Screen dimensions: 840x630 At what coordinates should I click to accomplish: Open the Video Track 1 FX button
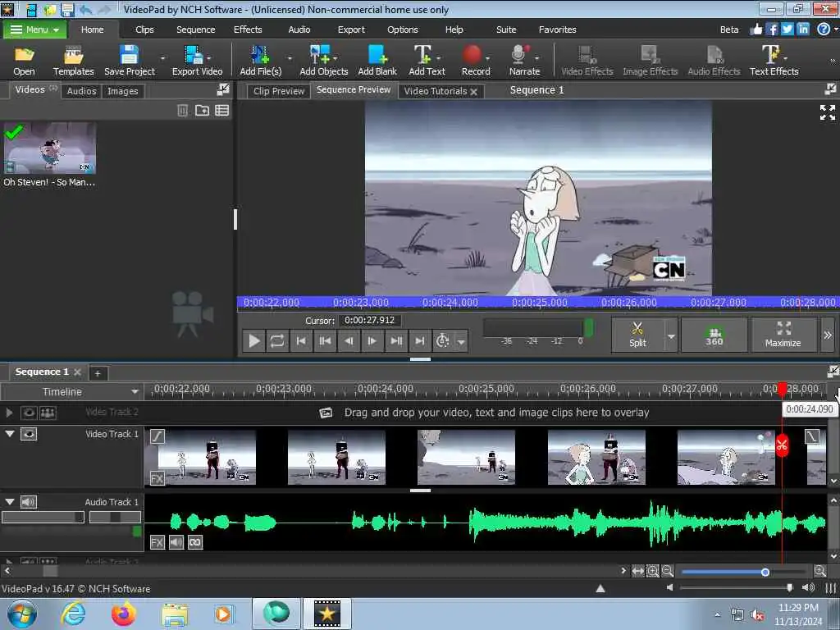point(157,478)
